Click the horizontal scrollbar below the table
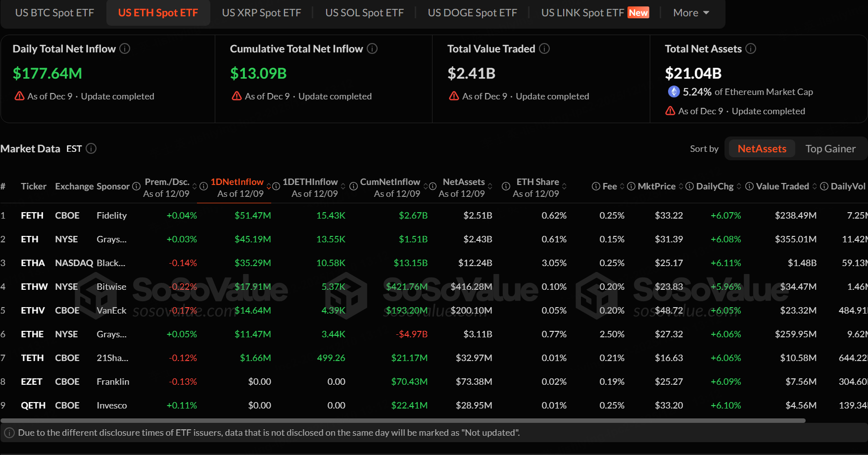 click(403, 421)
